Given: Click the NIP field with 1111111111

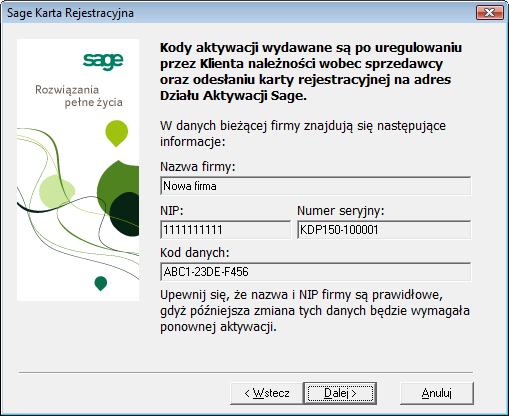Looking at the screenshot, I should coord(225,230).
